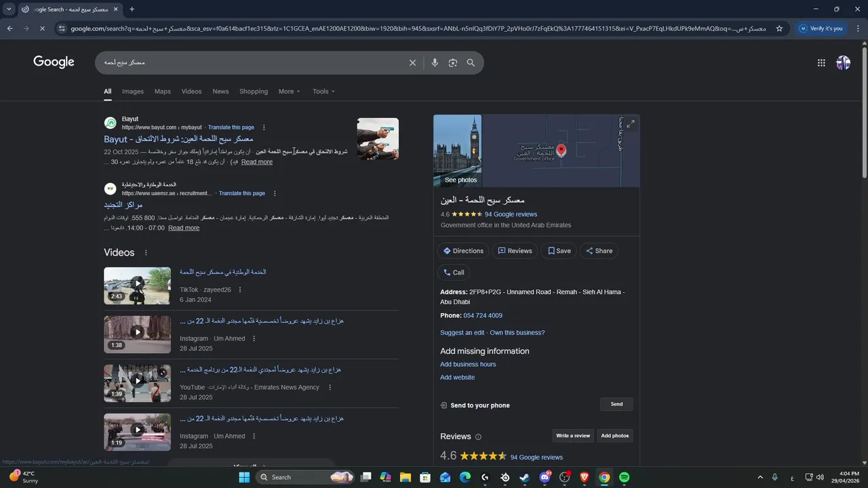Switch to the Videos search tab
Image resolution: width=868 pixels, height=488 pixels.
coord(191,91)
